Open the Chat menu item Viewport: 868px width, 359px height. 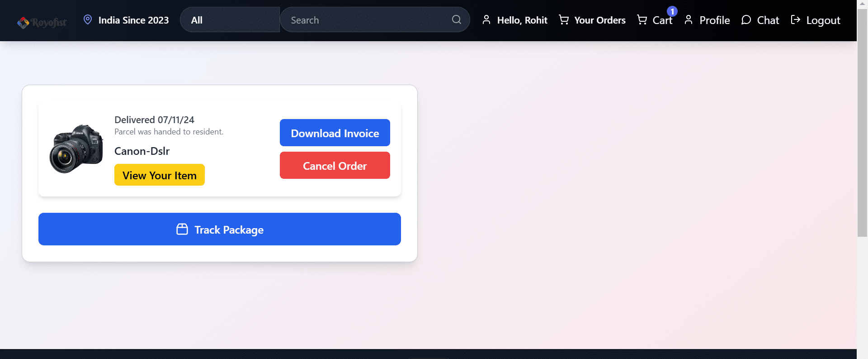click(x=768, y=20)
